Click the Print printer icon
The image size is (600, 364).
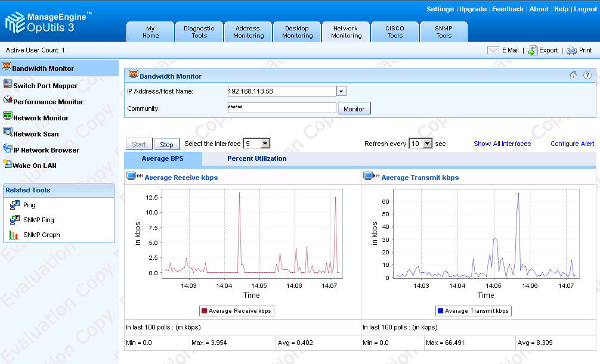[572, 51]
